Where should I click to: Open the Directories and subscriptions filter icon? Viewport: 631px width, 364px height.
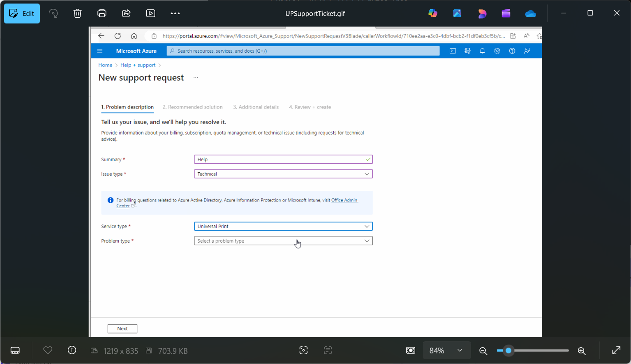[467, 51]
